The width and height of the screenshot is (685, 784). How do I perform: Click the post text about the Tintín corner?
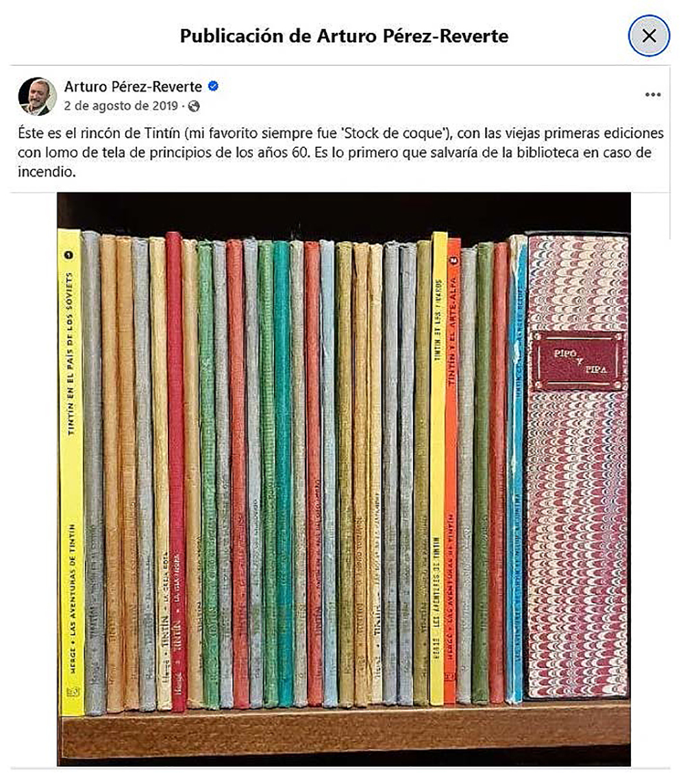coord(340,153)
